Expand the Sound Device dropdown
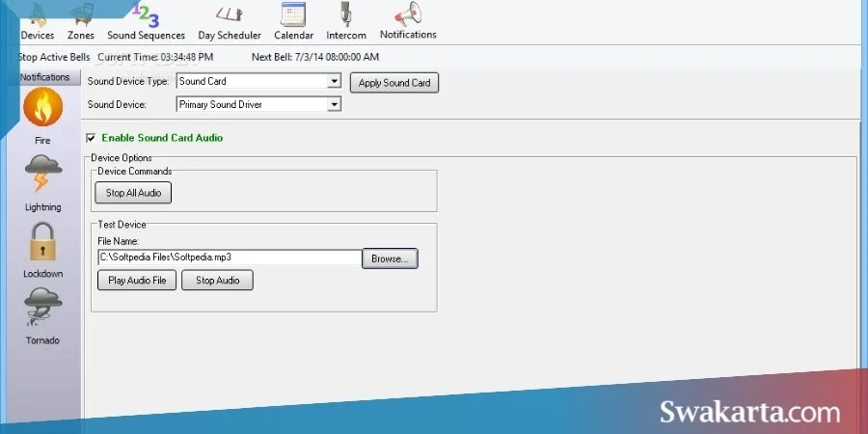 (334, 104)
